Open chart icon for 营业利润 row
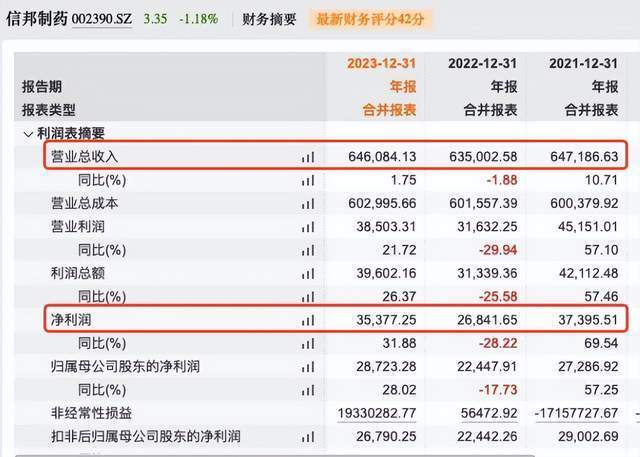The image size is (640, 457). pos(308,227)
